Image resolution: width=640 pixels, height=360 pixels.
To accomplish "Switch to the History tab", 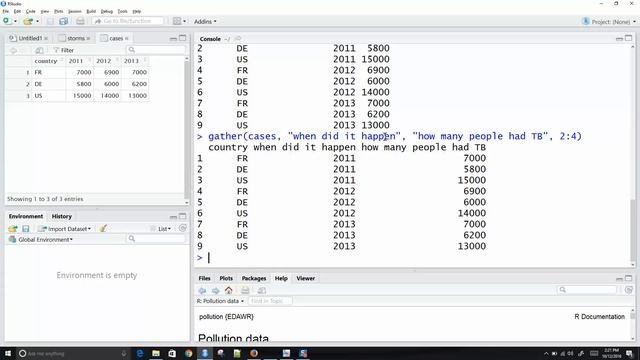I will 62,216.
